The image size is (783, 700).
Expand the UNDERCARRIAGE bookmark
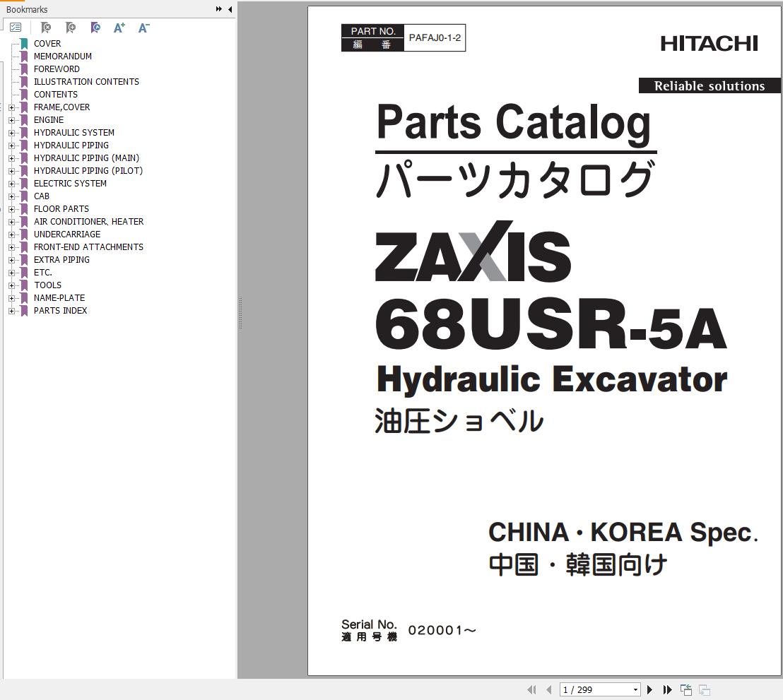(11, 235)
